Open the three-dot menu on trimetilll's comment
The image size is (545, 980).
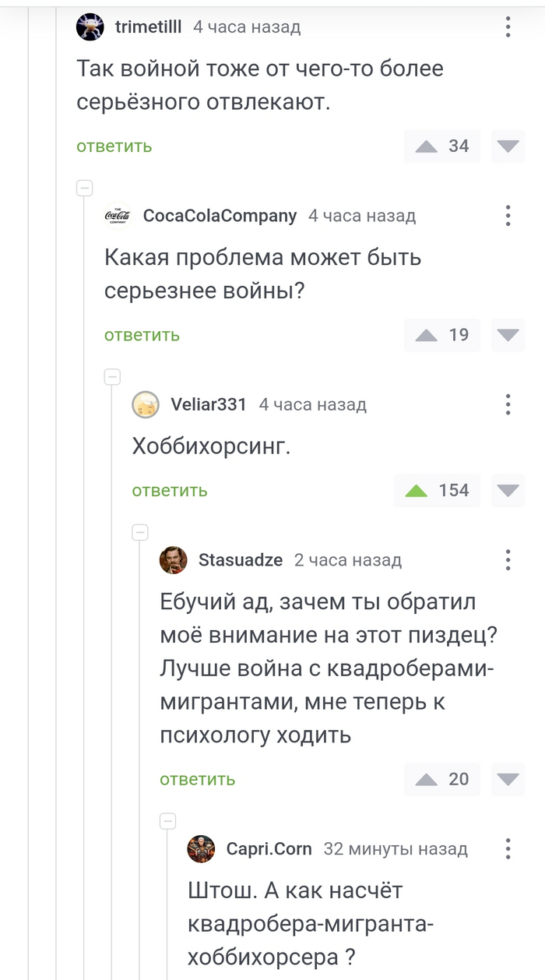[x=508, y=26]
